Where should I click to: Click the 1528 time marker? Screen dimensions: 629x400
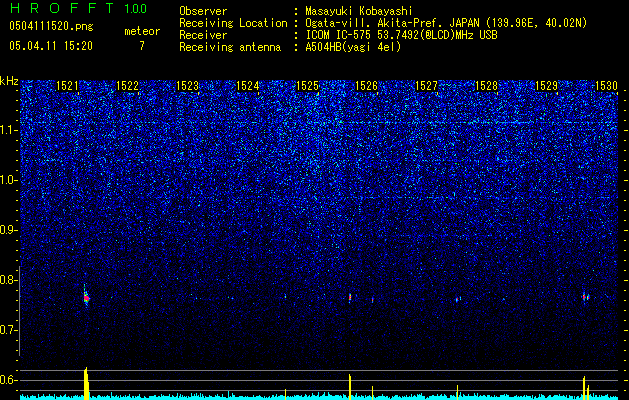pyautogui.click(x=486, y=86)
